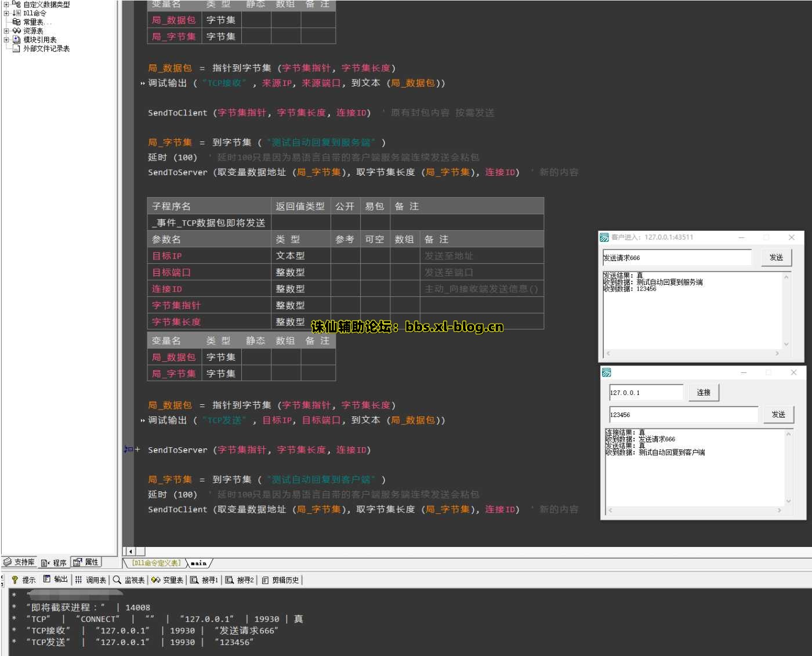This screenshot has height=656, width=812.
Task: Click the 127.0.0.1 address input field
Action: pos(646,393)
